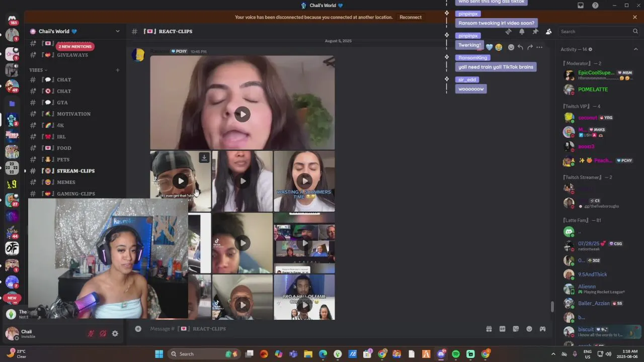644x362 pixels.
Task: Switch to STREAM-CLIPS channel
Action: 75,171
